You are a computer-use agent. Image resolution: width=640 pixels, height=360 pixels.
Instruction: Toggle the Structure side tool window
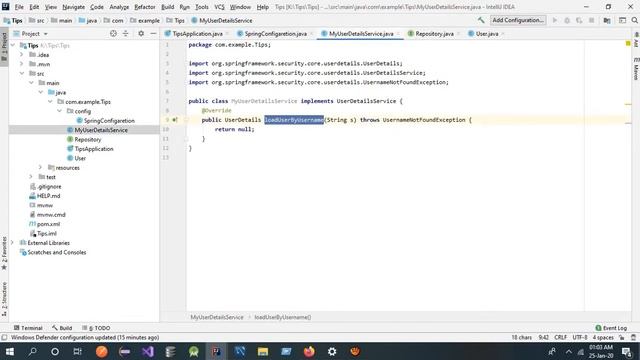coord(4,299)
